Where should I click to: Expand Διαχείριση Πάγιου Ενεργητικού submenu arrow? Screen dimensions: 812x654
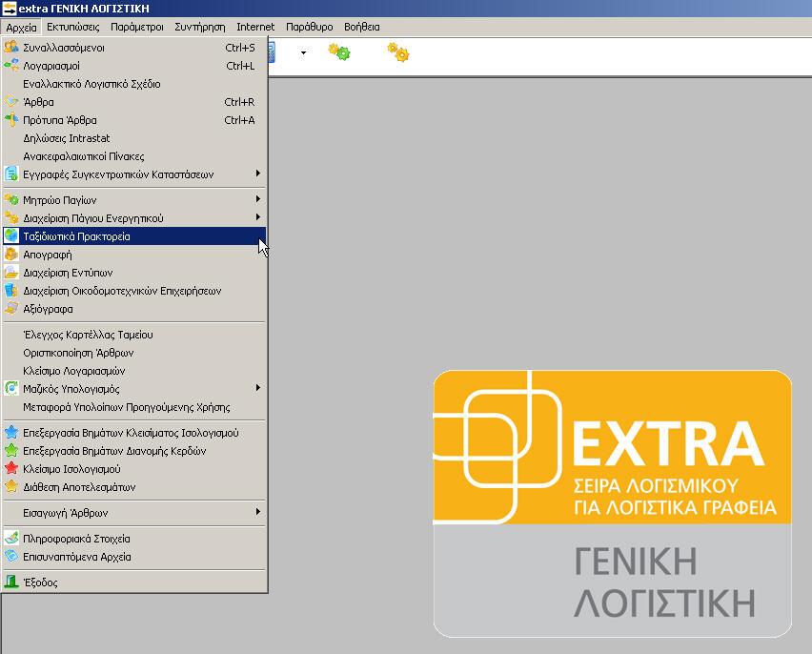pos(258,217)
